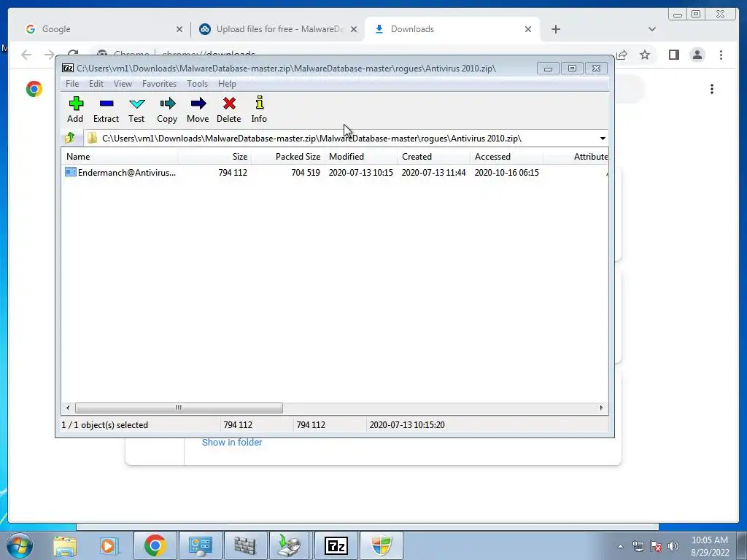Click the Chrome taskbar icon
The width and height of the screenshot is (747, 560).
coord(155,545)
